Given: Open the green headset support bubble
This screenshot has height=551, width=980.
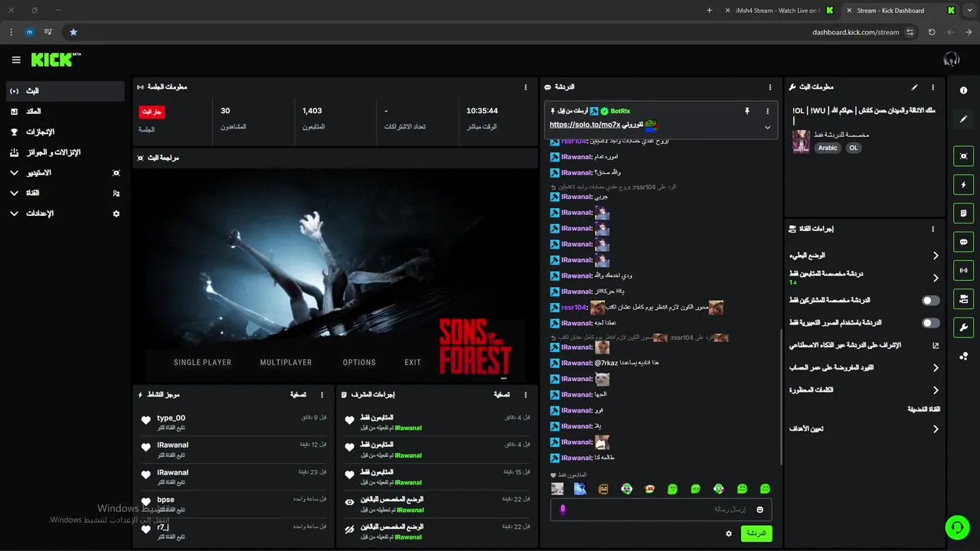Looking at the screenshot, I should click(x=957, y=527).
